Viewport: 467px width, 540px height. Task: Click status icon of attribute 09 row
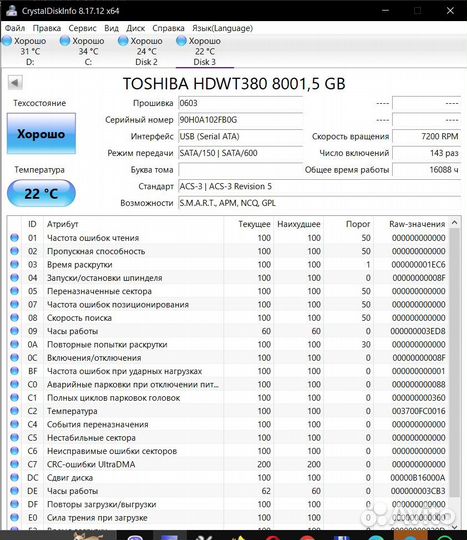[14, 331]
